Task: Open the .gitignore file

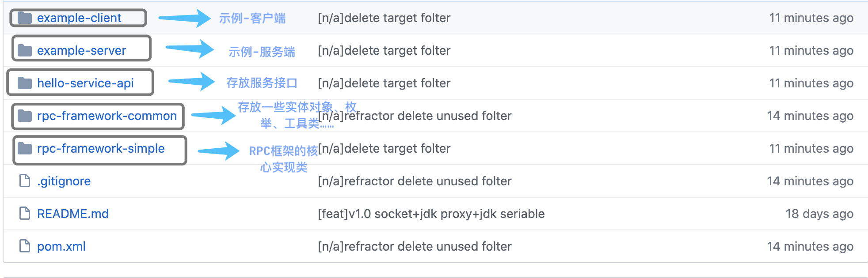Action: [x=64, y=181]
